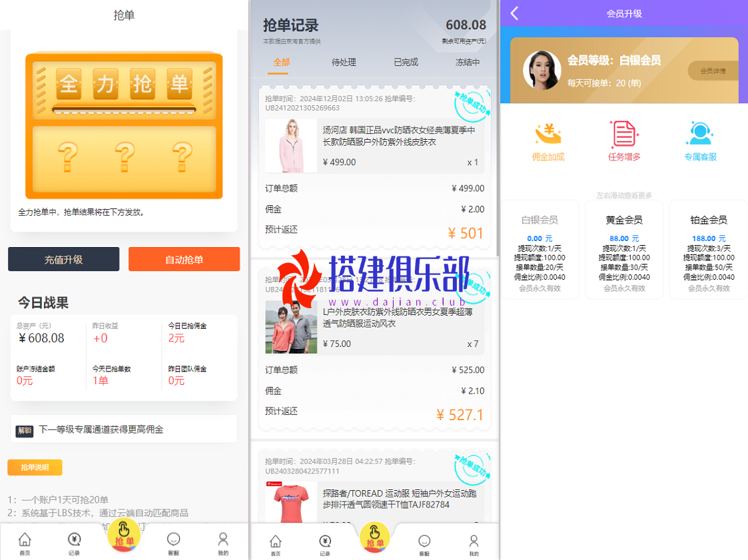Open the 已完成 tab
Screen dimensions: 748x560
coord(406,62)
